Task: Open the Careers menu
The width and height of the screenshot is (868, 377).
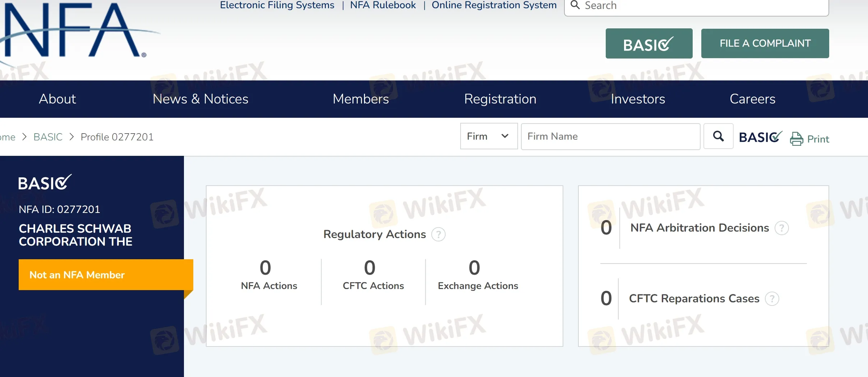Action: (x=752, y=99)
